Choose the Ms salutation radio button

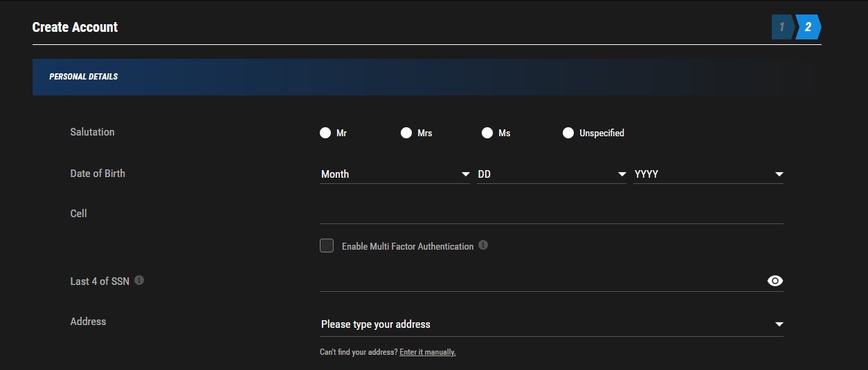coord(487,133)
